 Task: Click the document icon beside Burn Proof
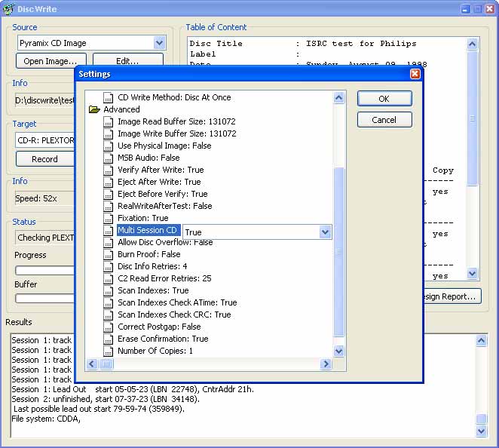click(109, 254)
